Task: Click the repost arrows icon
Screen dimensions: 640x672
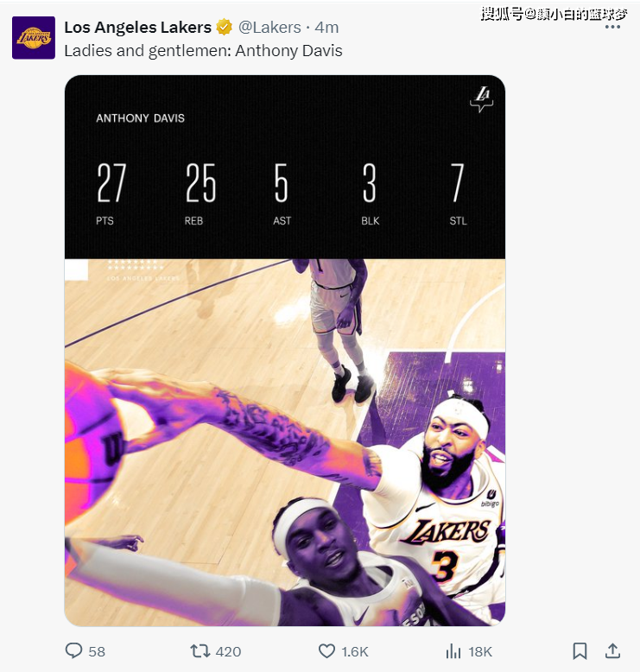Action: (x=200, y=650)
